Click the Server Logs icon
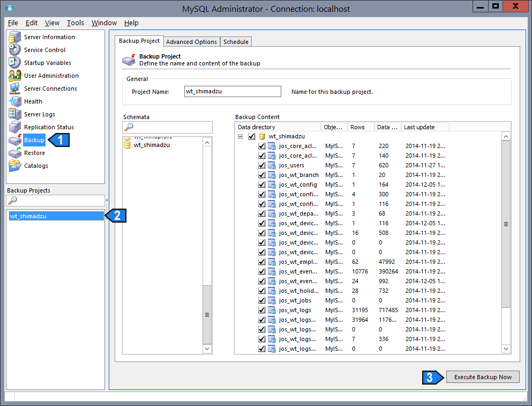Viewport: 532px width, 406px height. pyautogui.click(x=14, y=114)
